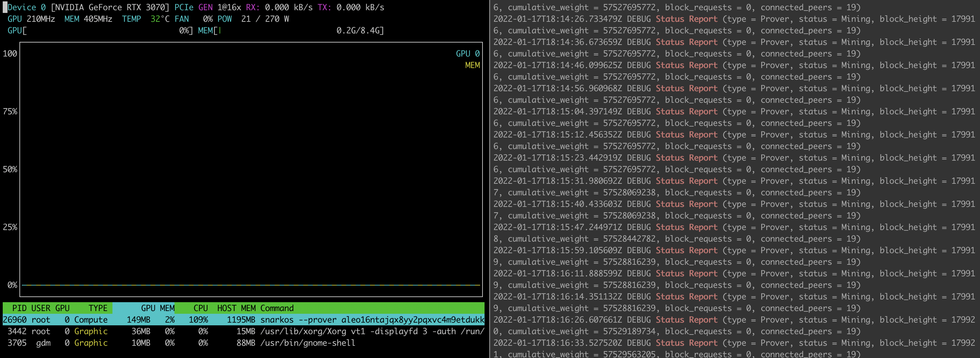This screenshot has width=980, height=358.
Task: Click the log timestamp 2022-01-17T18:14:46.099625Z
Action: (558, 65)
